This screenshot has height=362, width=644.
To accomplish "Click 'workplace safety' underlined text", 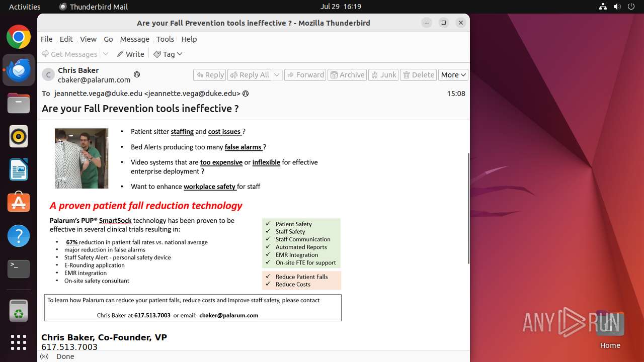I will click(210, 187).
